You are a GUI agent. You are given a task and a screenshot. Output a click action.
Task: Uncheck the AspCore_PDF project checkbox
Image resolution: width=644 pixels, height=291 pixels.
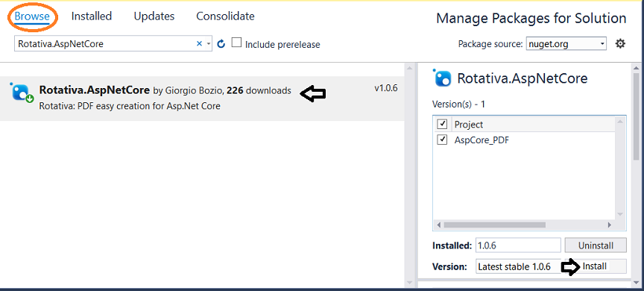point(442,140)
